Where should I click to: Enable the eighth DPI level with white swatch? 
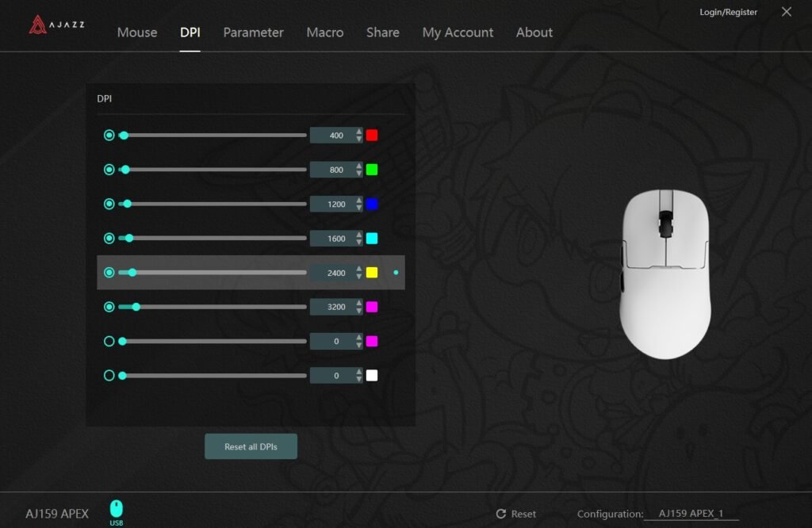click(109, 375)
